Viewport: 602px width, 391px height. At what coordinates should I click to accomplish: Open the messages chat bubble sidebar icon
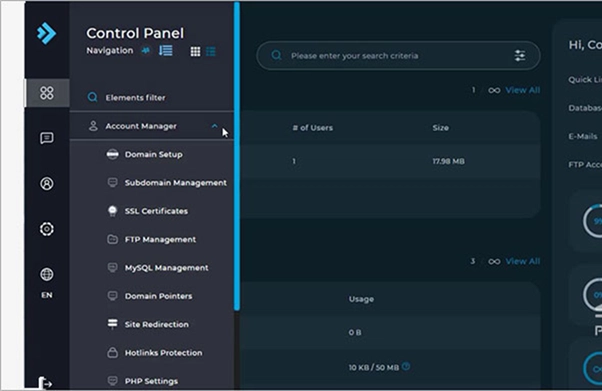point(47,138)
